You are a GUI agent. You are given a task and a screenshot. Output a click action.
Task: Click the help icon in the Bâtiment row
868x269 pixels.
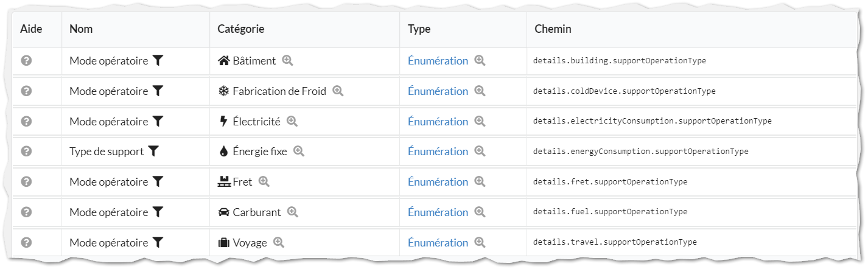(26, 60)
